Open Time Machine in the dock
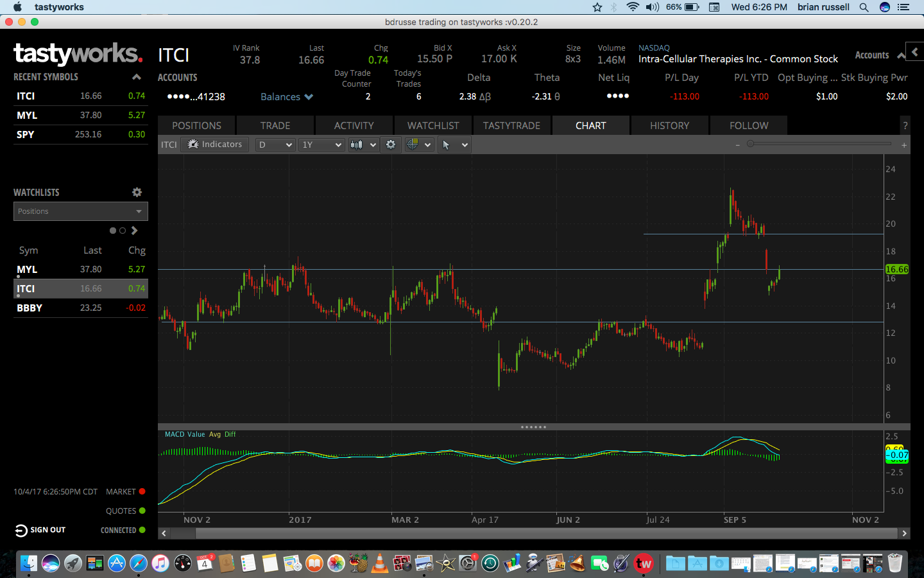This screenshot has width=924, height=578. tap(490, 563)
